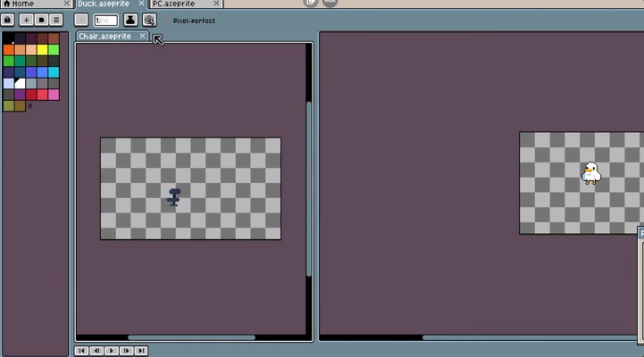Image resolution: width=644 pixels, height=357 pixels.
Task: Select the cyan palette swatch
Action: pos(54,72)
